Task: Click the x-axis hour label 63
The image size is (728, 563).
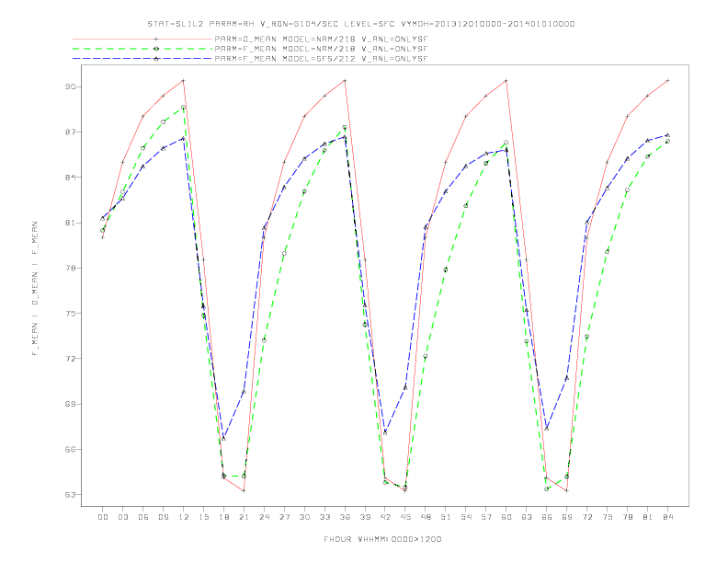Action: [527, 517]
